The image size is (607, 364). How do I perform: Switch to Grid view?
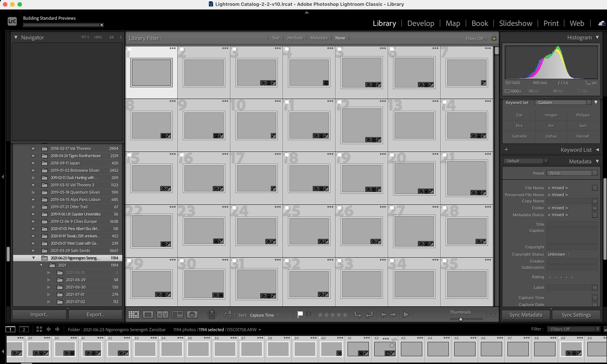[x=134, y=315]
